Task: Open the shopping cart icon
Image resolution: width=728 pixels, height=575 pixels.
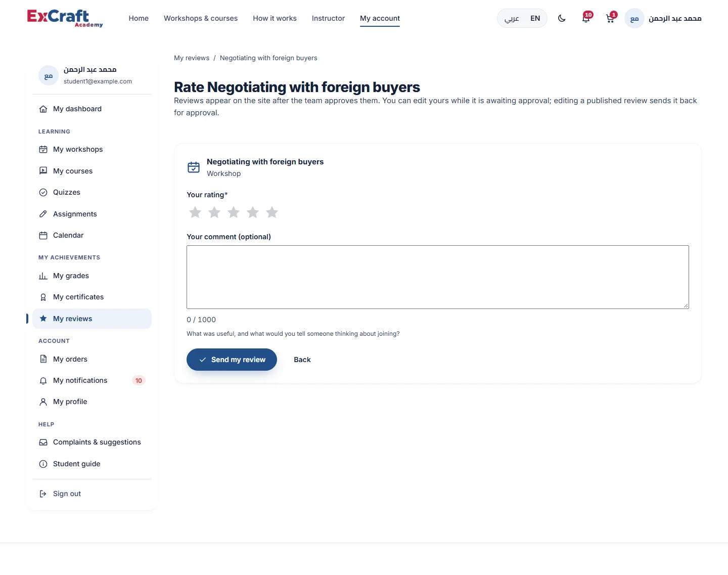Action: click(611, 18)
